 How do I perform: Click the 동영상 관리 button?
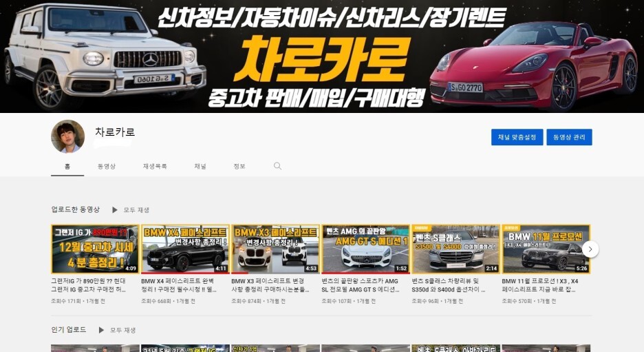(x=569, y=137)
